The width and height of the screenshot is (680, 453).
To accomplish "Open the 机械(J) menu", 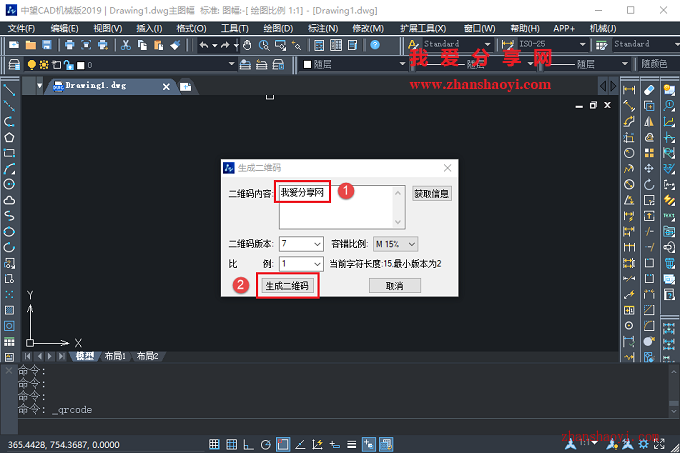I will (603, 28).
